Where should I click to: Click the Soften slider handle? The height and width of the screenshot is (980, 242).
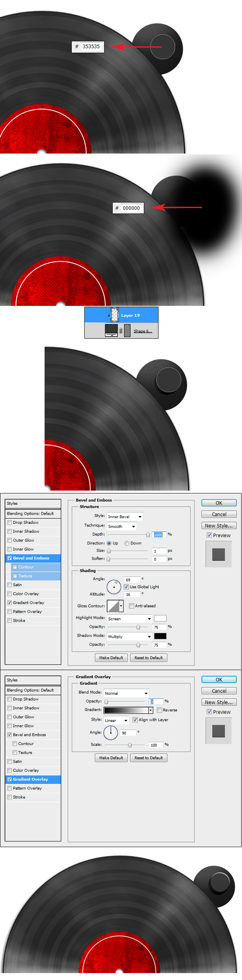coord(109,559)
